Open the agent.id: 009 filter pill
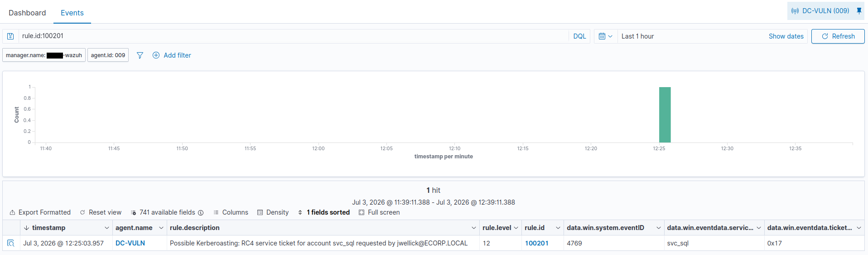The image size is (868, 255). point(108,55)
